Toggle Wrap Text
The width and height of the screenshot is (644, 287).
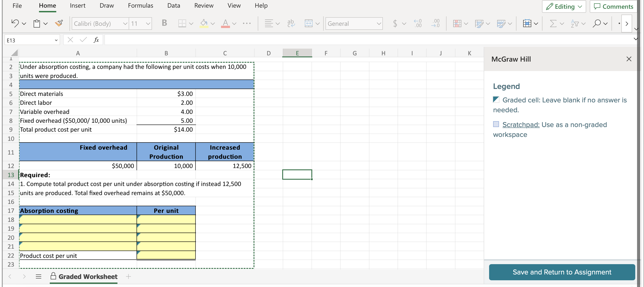[291, 24]
